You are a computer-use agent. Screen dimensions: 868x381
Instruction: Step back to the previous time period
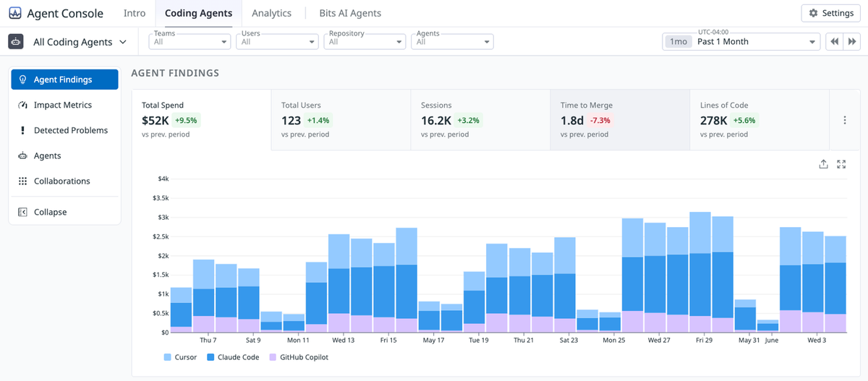click(835, 41)
